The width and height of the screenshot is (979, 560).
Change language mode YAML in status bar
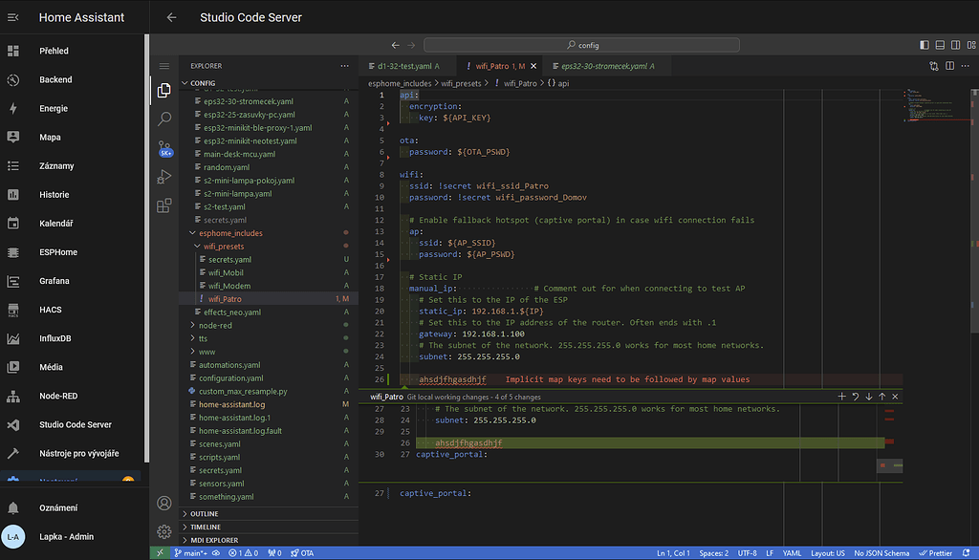coord(792,553)
